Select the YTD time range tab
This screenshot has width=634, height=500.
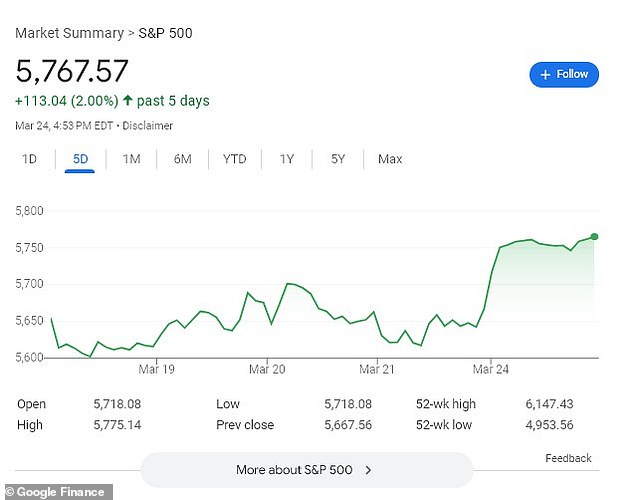pyautogui.click(x=234, y=159)
